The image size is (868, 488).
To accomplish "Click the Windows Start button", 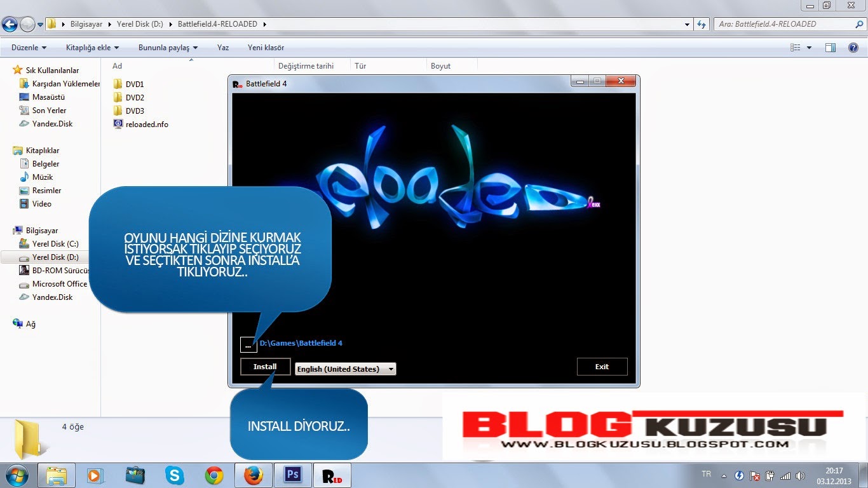I will click(17, 475).
